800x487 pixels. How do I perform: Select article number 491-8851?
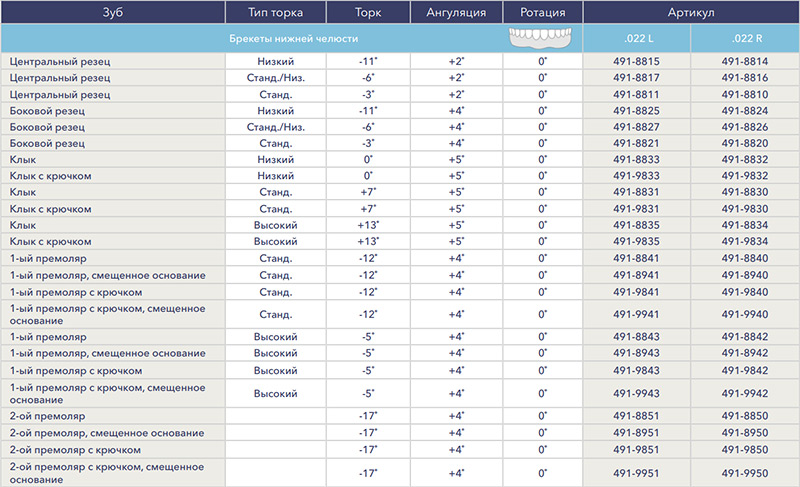636,416
